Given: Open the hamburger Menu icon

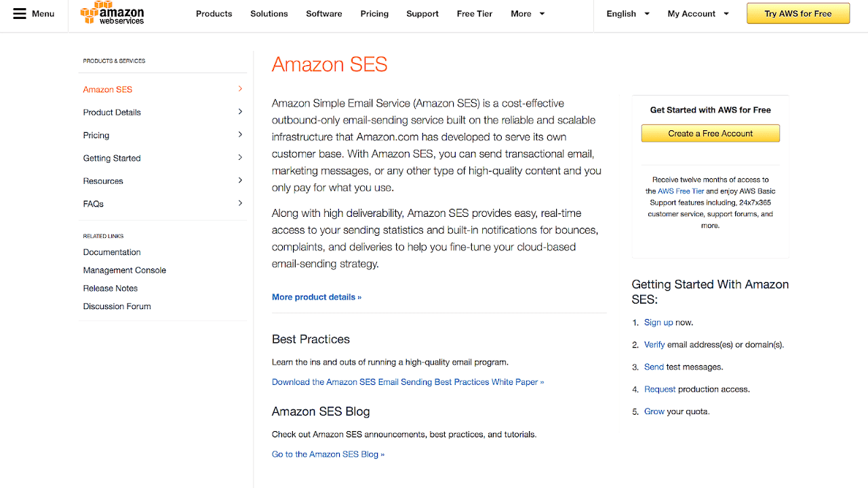Looking at the screenshot, I should [20, 14].
